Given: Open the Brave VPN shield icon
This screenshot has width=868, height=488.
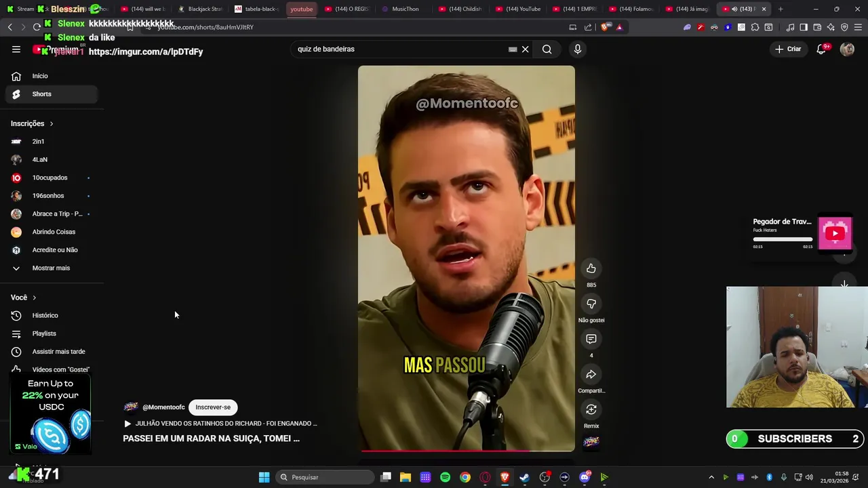Looking at the screenshot, I should coord(844,27).
